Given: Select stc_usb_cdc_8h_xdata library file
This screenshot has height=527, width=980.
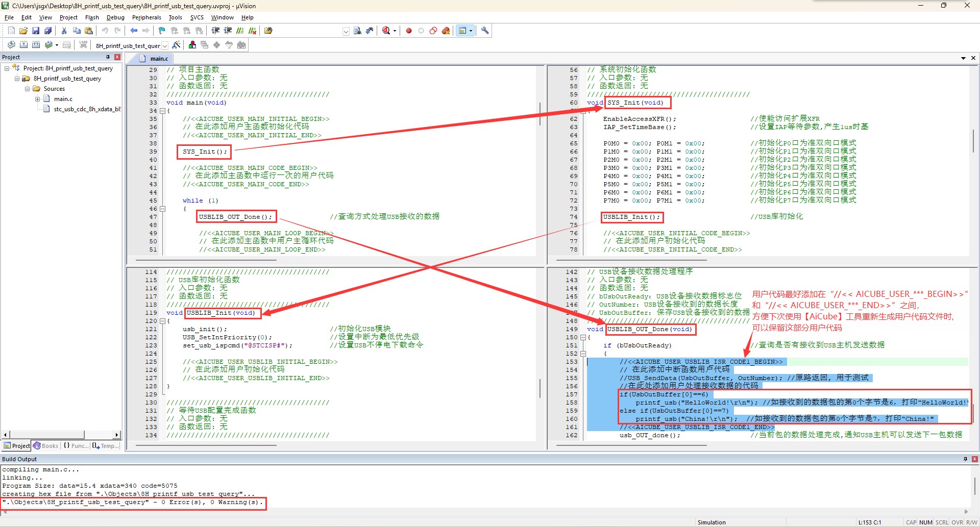Looking at the screenshot, I should (x=87, y=109).
